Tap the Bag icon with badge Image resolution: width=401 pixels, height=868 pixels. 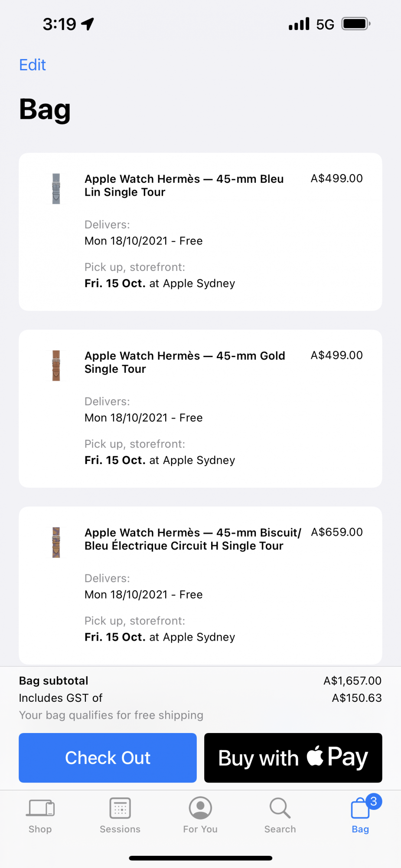point(361,809)
